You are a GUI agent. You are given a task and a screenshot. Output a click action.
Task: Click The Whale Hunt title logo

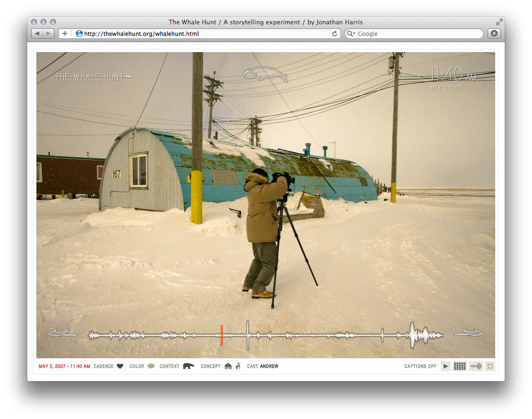[93, 77]
